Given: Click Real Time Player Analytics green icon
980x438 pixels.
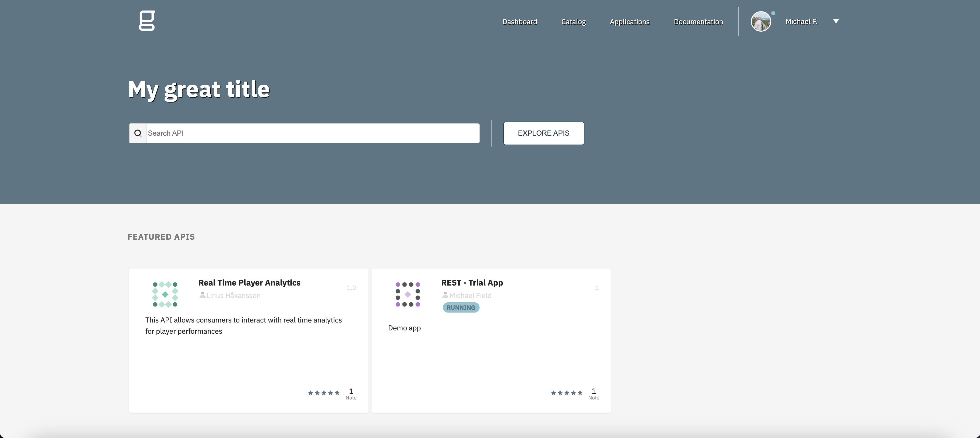Looking at the screenshot, I should coord(165,294).
